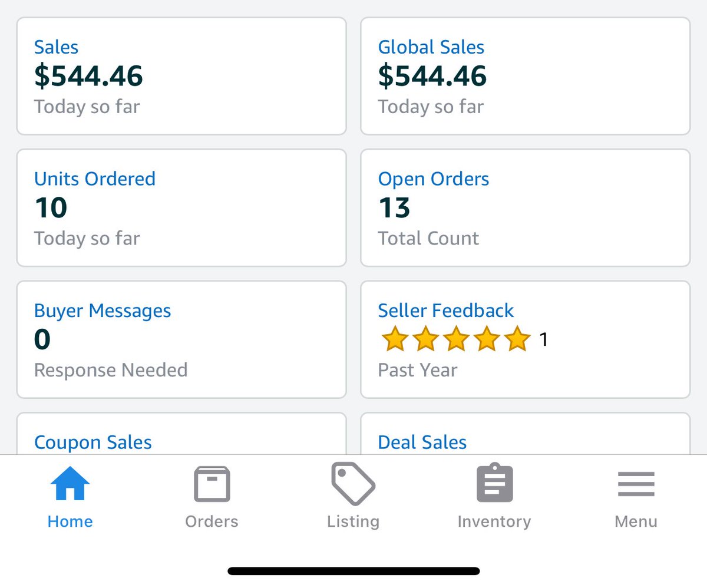Tap the 13 open orders count

(x=394, y=207)
